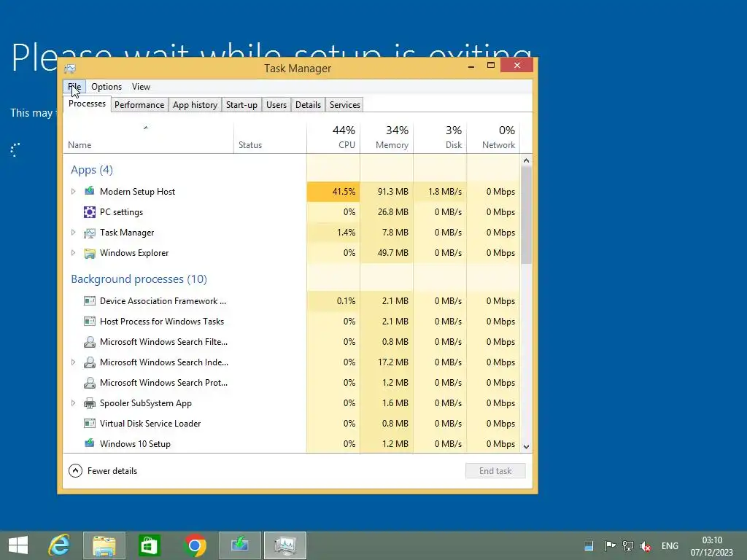This screenshot has width=747, height=560.
Task: Switch to the Details tab
Action: coord(308,105)
